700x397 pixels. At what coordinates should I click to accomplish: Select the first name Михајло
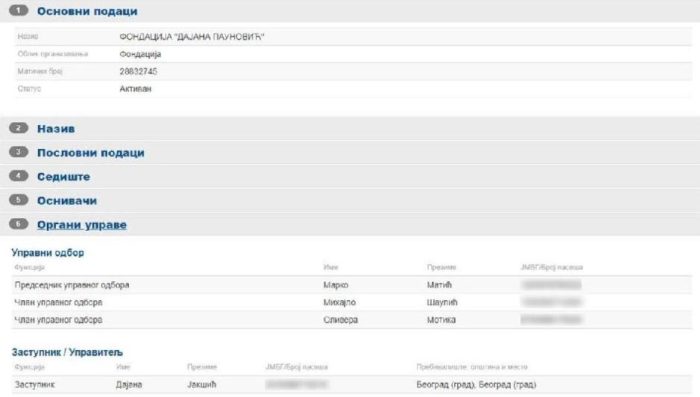340,302
